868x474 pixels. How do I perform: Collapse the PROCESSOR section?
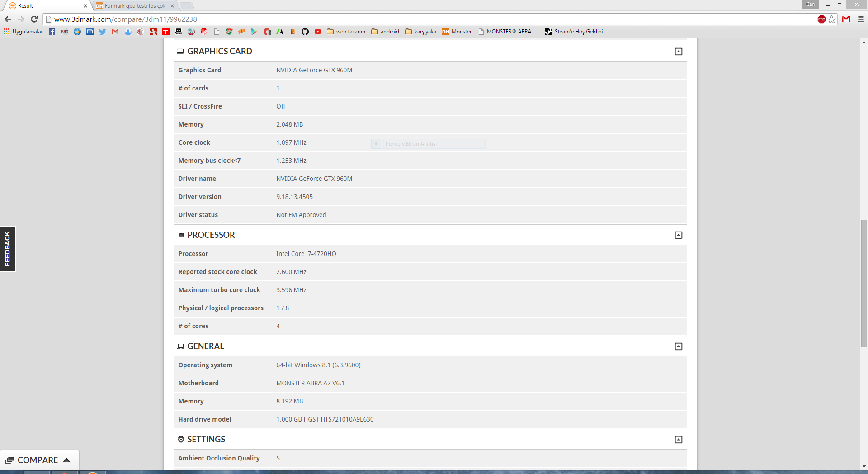679,235
